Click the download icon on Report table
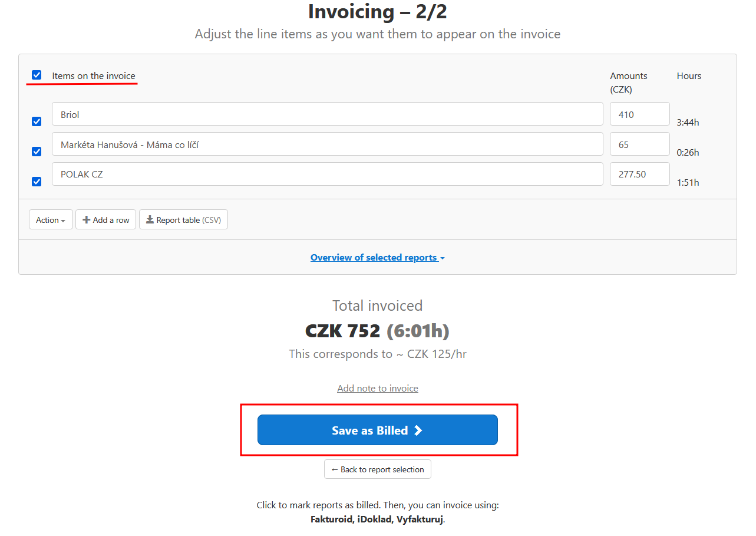The width and height of the screenshot is (756, 536). click(x=150, y=220)
